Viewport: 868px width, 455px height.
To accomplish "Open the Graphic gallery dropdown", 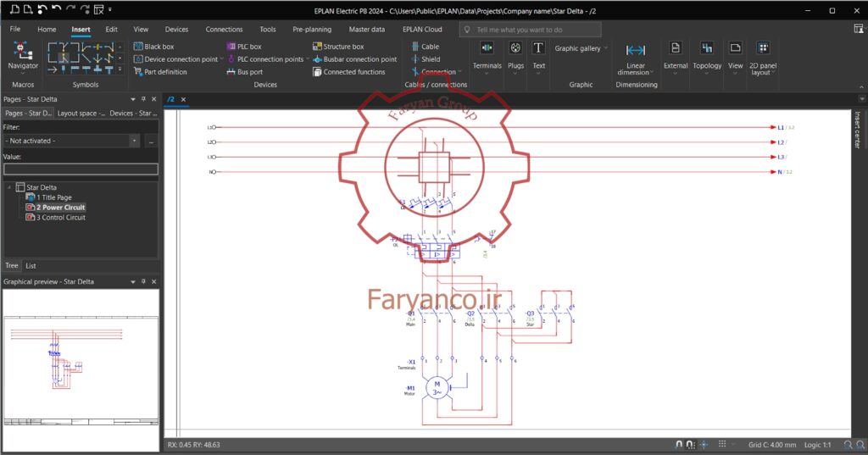I will (x=581, y=48).
